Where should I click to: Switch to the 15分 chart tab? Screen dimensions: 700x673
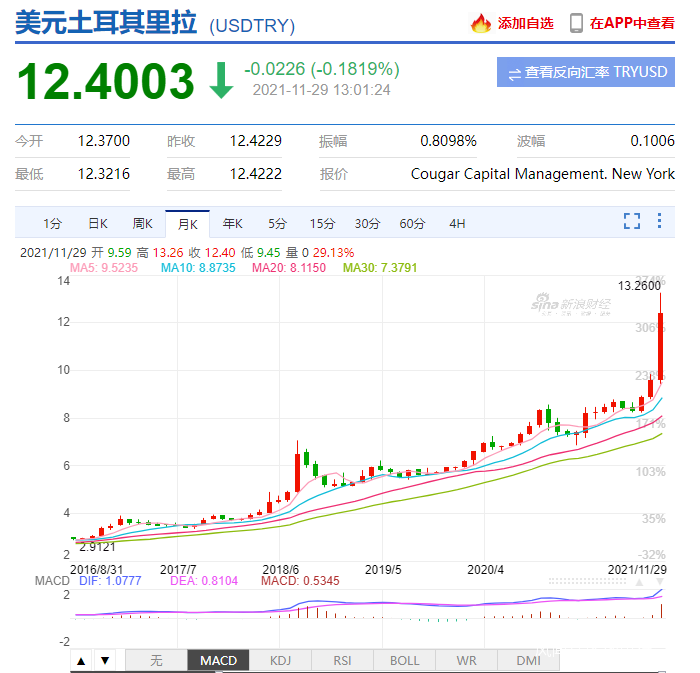click(x=322, y=224)
